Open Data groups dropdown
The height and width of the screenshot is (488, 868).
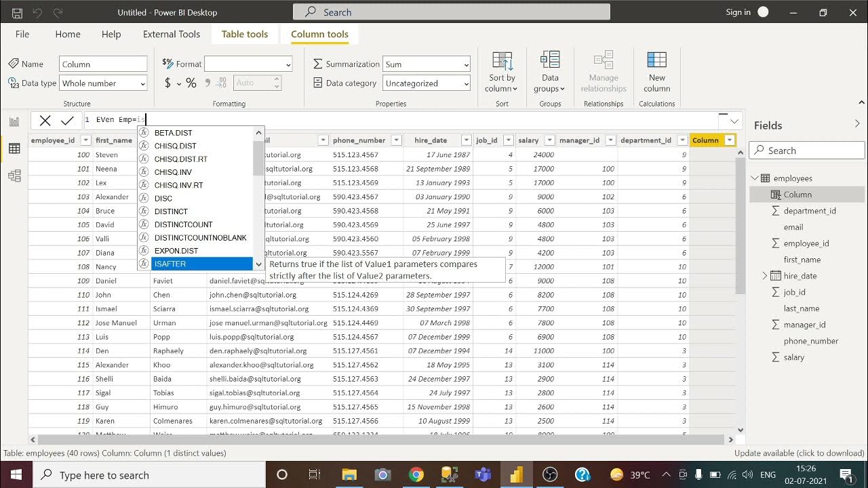550,72
